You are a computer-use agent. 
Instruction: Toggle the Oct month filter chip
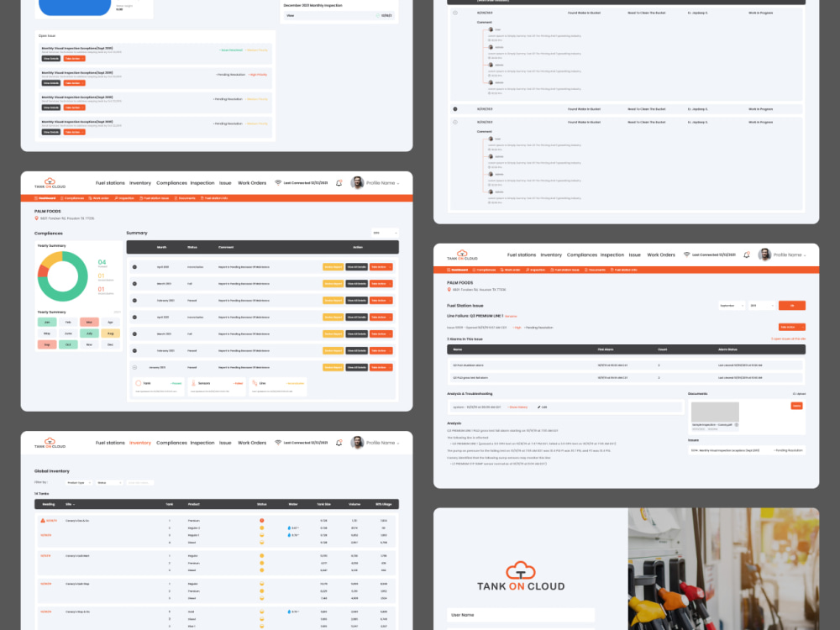[x=68, y=344]
